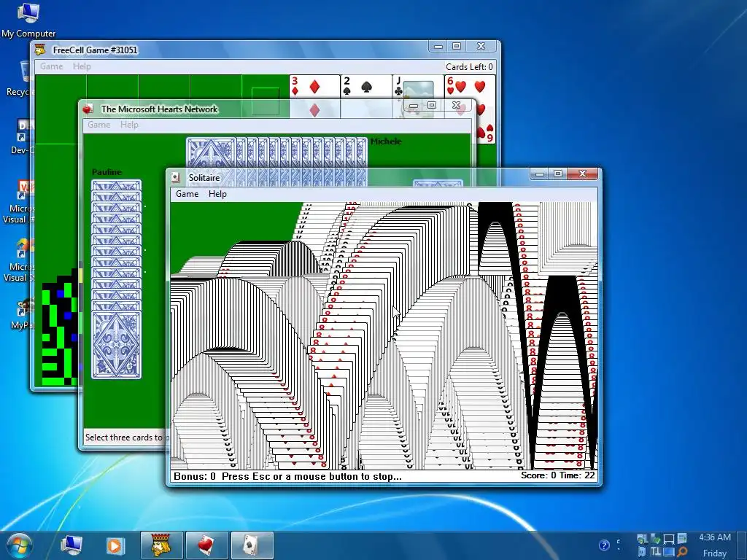Close the FreeCell window
This screenshot has width=747, height=560.
point(481,46)
